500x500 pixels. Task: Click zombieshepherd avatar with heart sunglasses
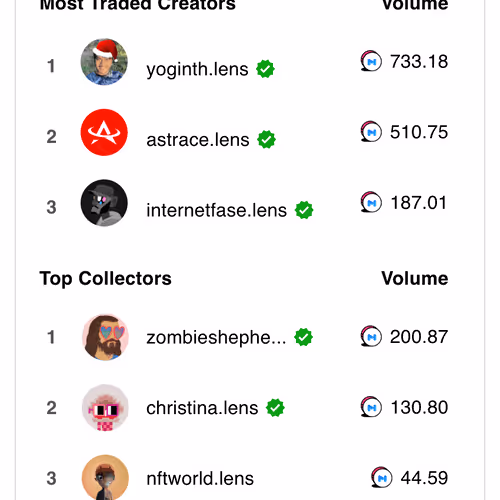(105, 337)
